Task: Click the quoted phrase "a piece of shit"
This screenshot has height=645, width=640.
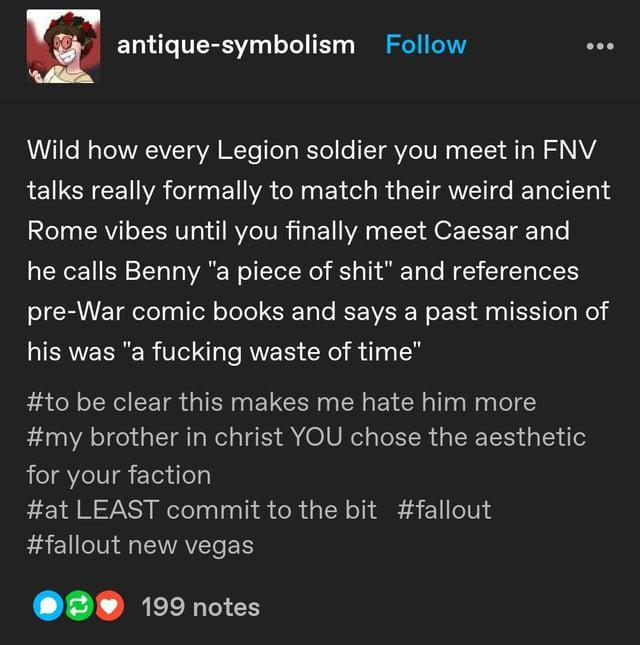Action: (x=300, y=272)
